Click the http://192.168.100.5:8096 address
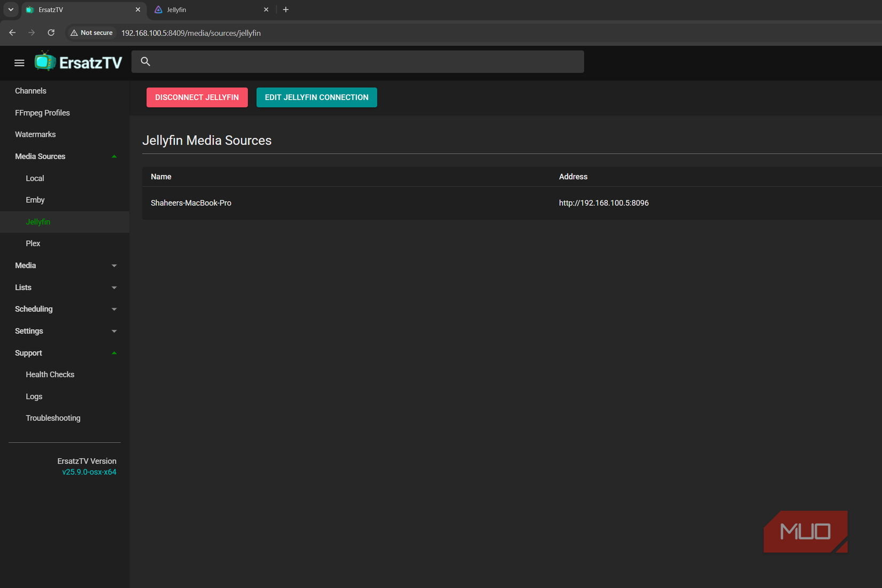The height and width of the screenshot is (588, 882). pyautogui.click(x=604, y=203)
